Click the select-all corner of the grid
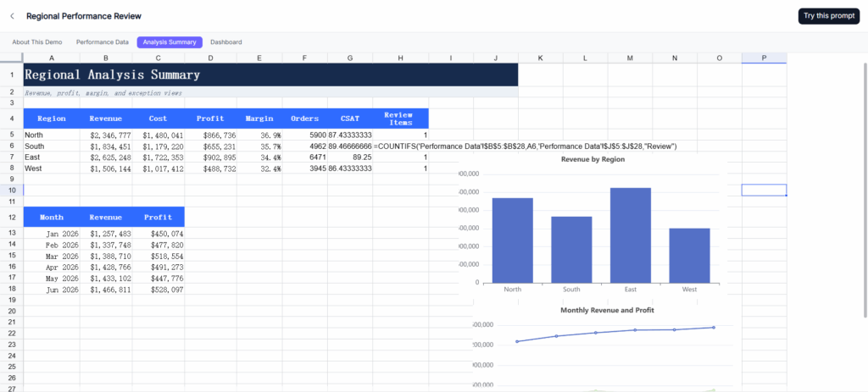This screenshot has width=868, height=392. tap(12, 58)
